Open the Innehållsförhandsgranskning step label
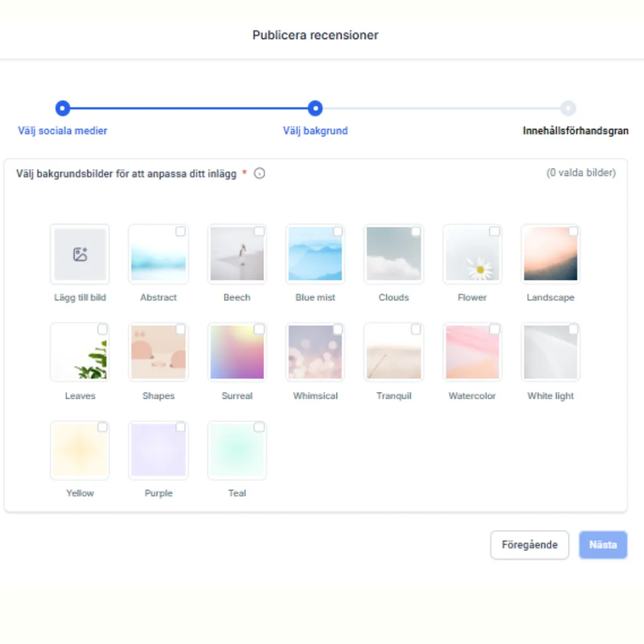 (x=575, y=131)
